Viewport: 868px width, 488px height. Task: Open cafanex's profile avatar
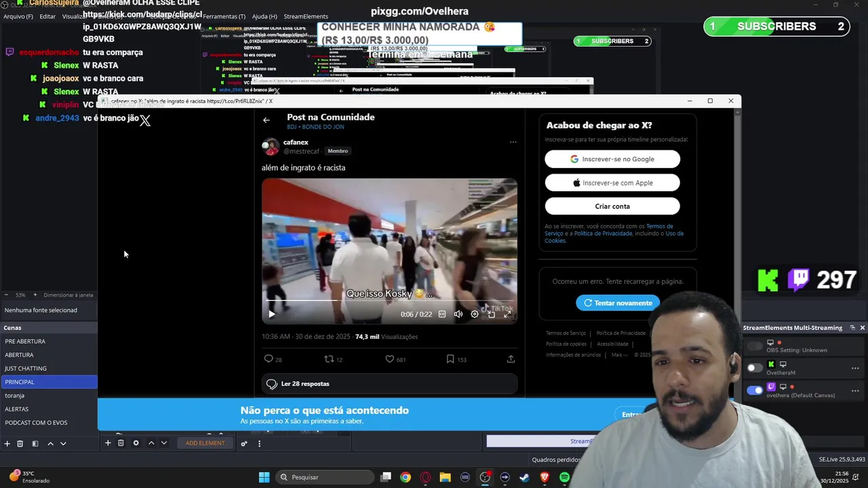coord(271,146)
